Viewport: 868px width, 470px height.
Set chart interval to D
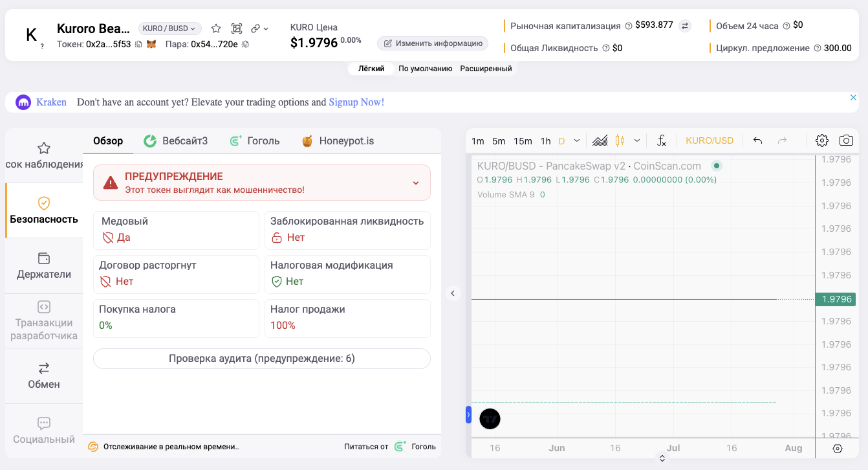click(x=561, y=141)
